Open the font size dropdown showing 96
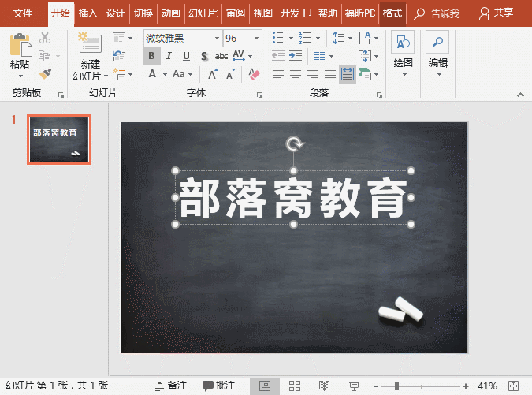Screen dimensions: 532x395 [x=257, y=38]
